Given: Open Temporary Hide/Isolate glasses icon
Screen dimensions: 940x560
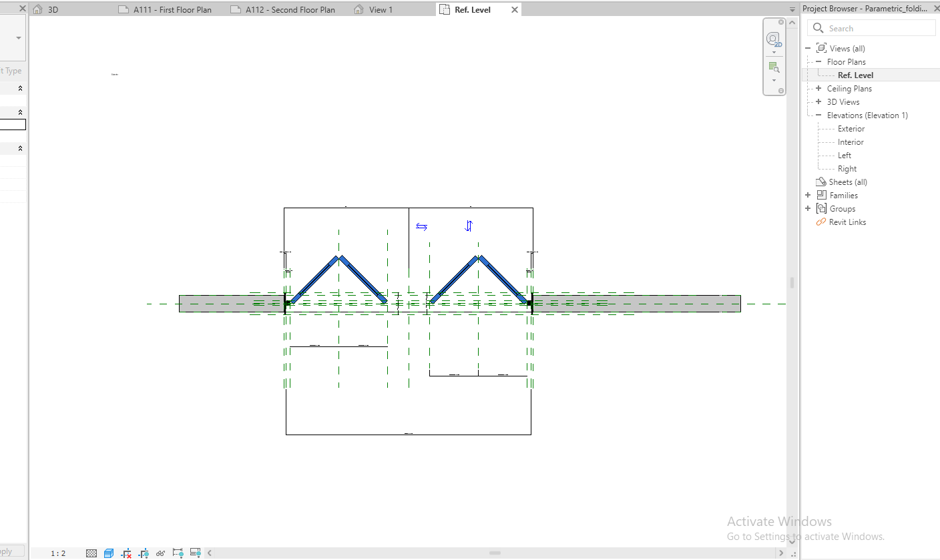Looking at the screenshot, I should [x=161, y=553].
